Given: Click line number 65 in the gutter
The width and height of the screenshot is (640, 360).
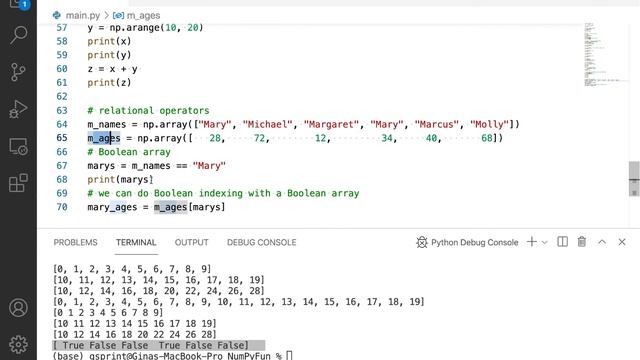Looking at the screenshot, I should tap(62, 138).
